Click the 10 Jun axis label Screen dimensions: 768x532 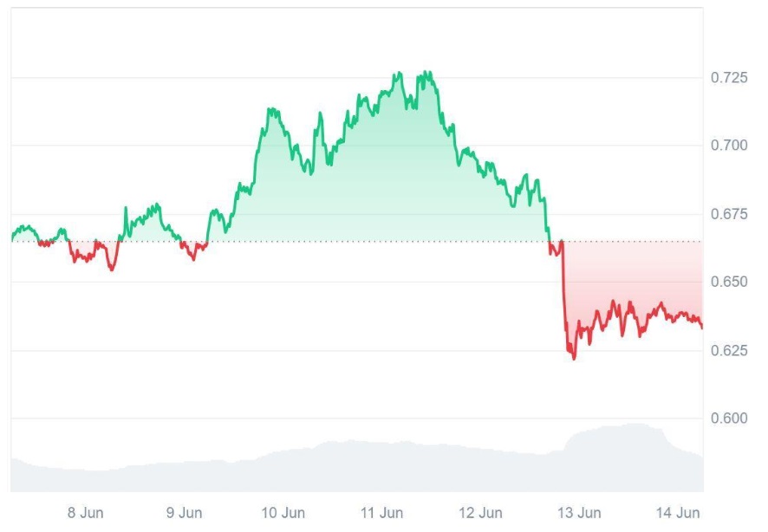[283, 513]
